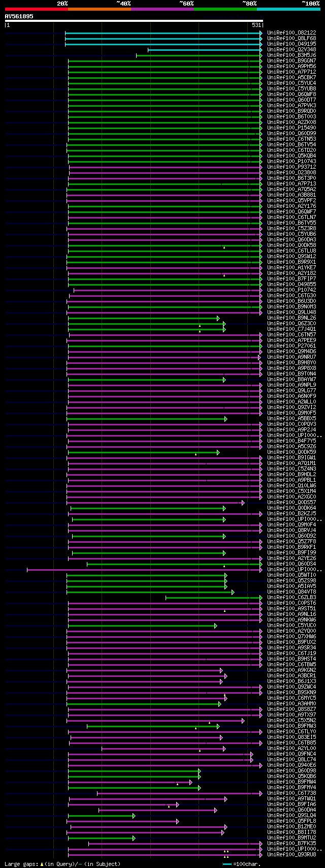Open hit UniRef100_Q93RU8
This screenshot has height=868, width=325.
(x=291, y=854)
